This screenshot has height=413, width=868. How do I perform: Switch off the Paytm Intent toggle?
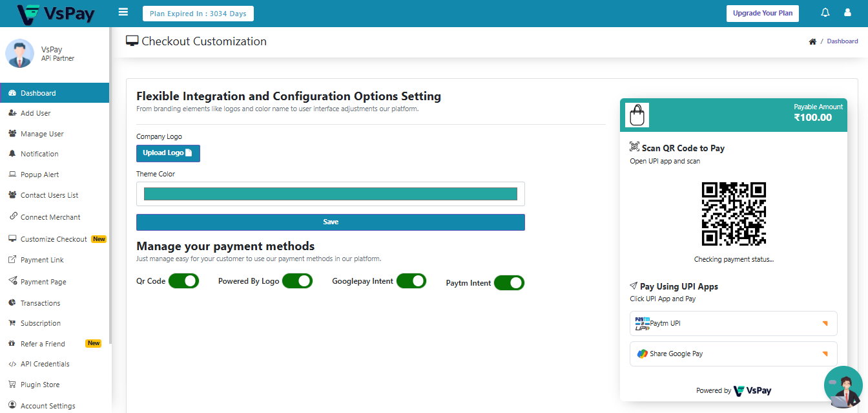509,283
